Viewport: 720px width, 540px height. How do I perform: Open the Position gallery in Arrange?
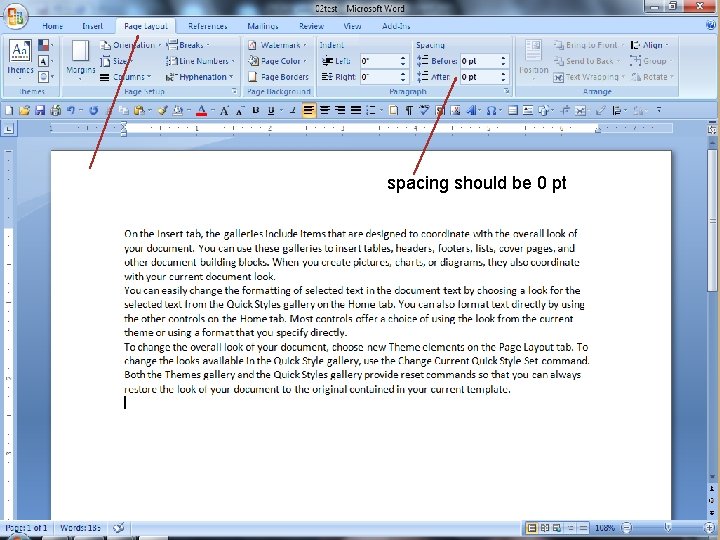click(533, 60)
